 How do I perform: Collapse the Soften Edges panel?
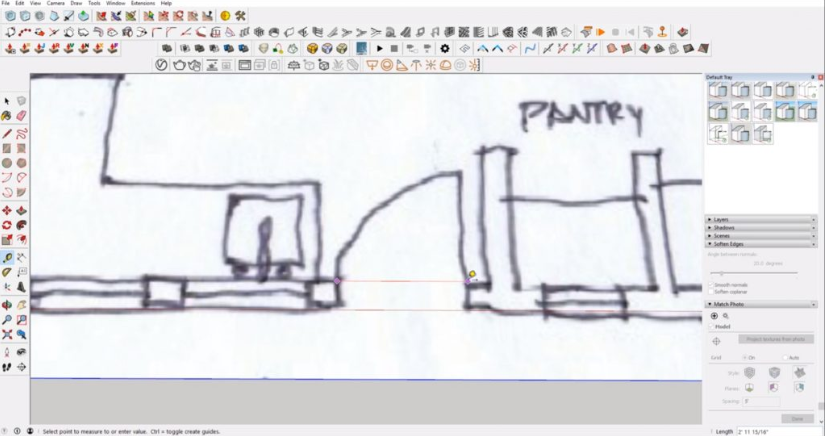pos(761,244)
